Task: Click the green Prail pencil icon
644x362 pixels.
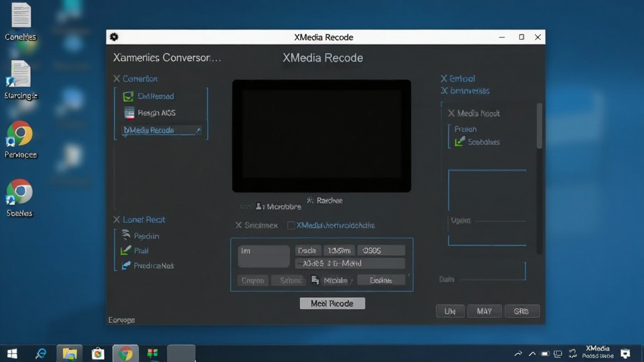Action: point(126,250)
